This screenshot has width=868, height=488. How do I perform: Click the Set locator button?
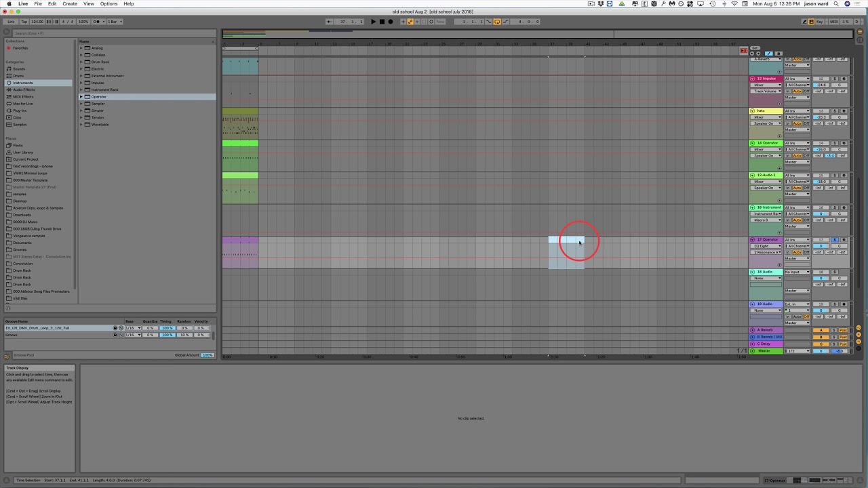click(755, 48)
